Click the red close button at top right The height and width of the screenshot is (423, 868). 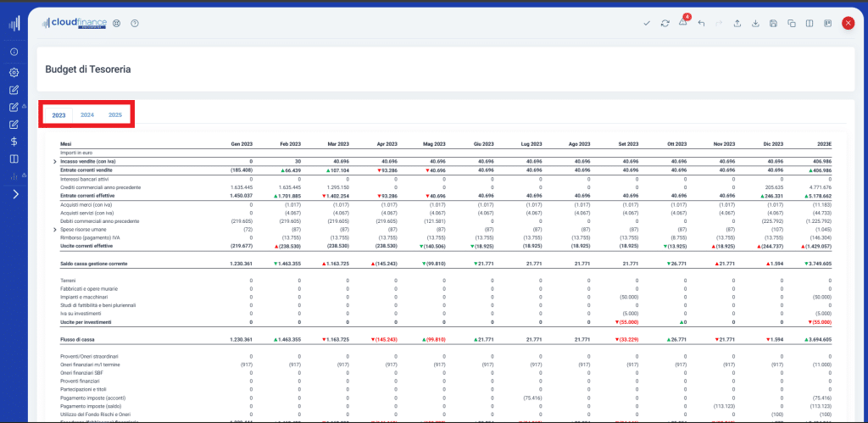[x=848, y=24]
